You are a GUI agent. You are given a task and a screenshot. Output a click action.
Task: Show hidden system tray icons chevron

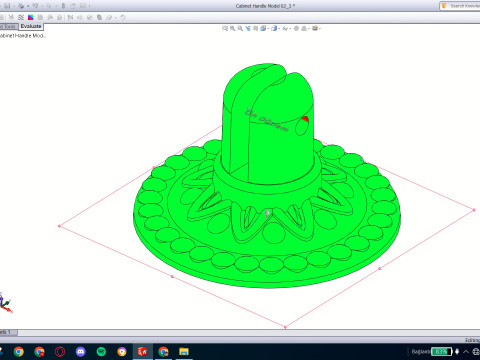(466, 352)
